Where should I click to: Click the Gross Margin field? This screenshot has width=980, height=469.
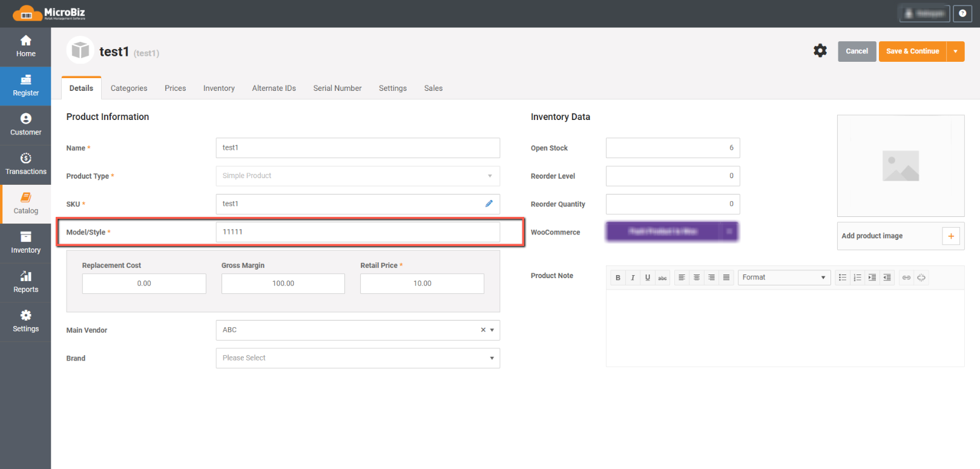click(283, 284)
